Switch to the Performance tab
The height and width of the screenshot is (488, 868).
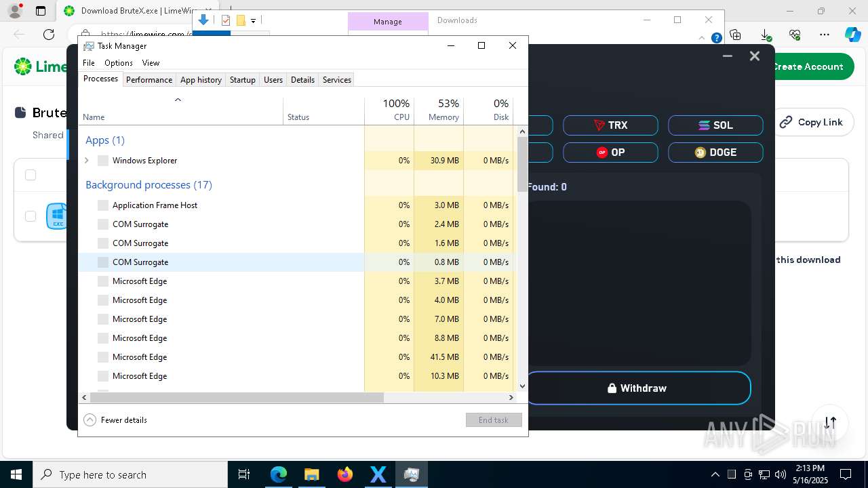tap(149, 80)
